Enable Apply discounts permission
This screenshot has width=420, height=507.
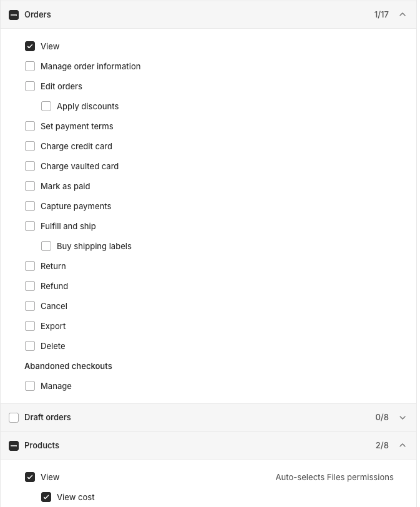[46, 106]
